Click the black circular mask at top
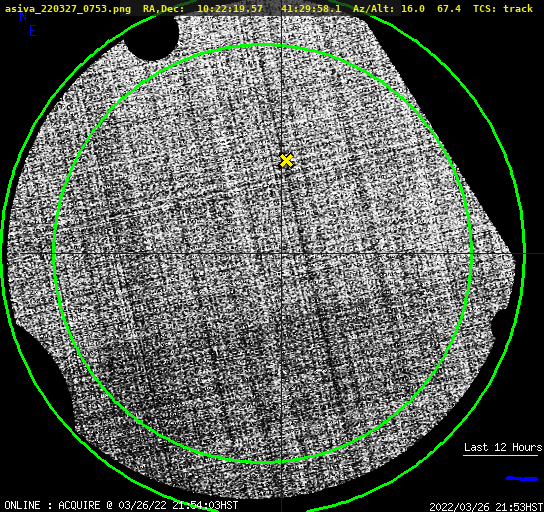Screen dimensions: 544x512 (x=152, y=38)
